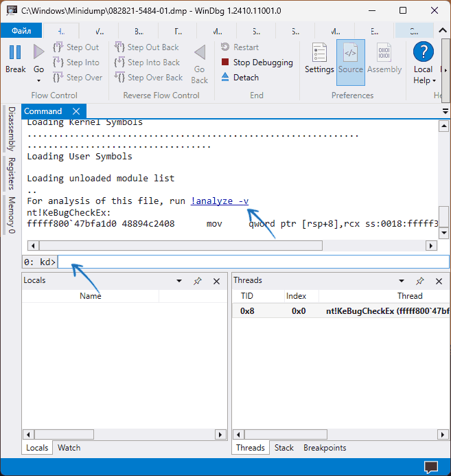Open the Threads panel dropdown arrow
The width and height of the screenshot is (451, 476).
402,281
